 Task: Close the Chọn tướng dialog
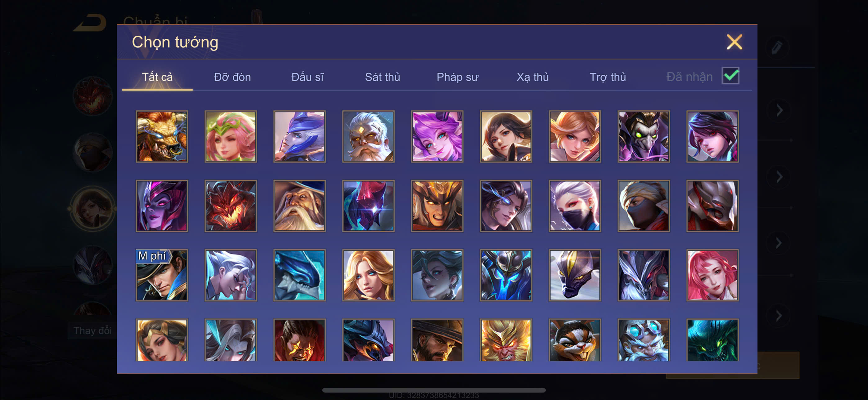point(734,42)
